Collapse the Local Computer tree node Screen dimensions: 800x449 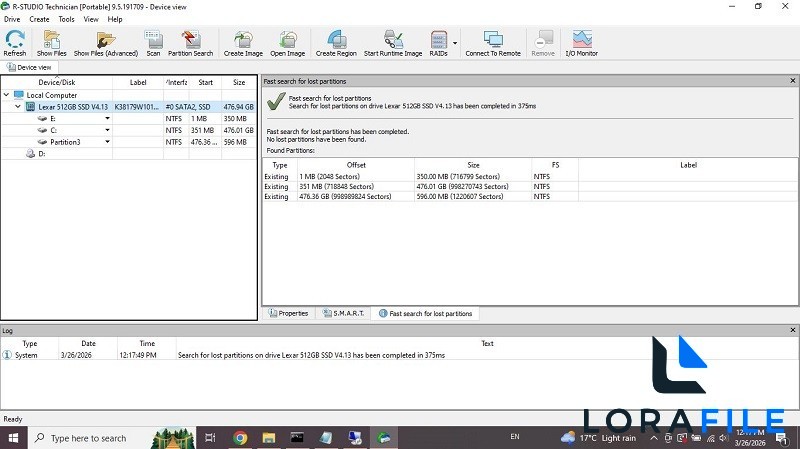tap(7, 95)
